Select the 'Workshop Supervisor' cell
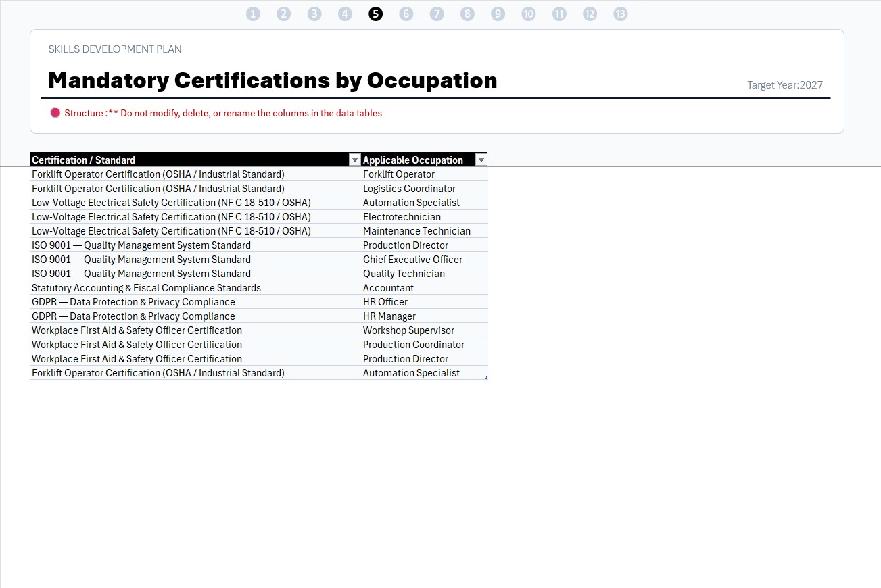The image size is (881, 588). 424,330
